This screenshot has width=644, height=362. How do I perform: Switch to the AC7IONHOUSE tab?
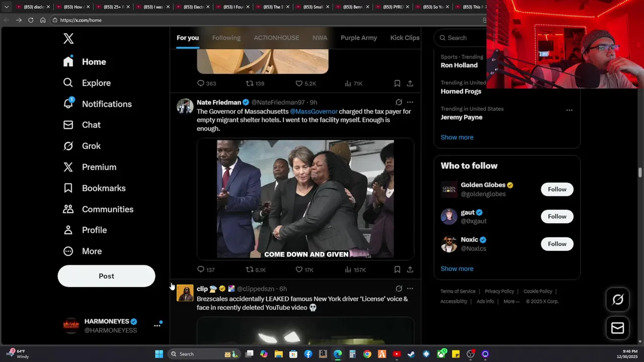[276, 38]
